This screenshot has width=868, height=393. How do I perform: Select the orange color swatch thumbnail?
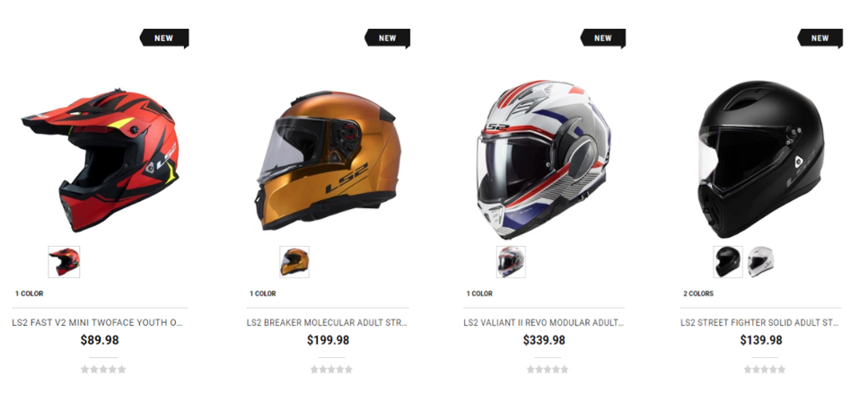pos(294,262)
